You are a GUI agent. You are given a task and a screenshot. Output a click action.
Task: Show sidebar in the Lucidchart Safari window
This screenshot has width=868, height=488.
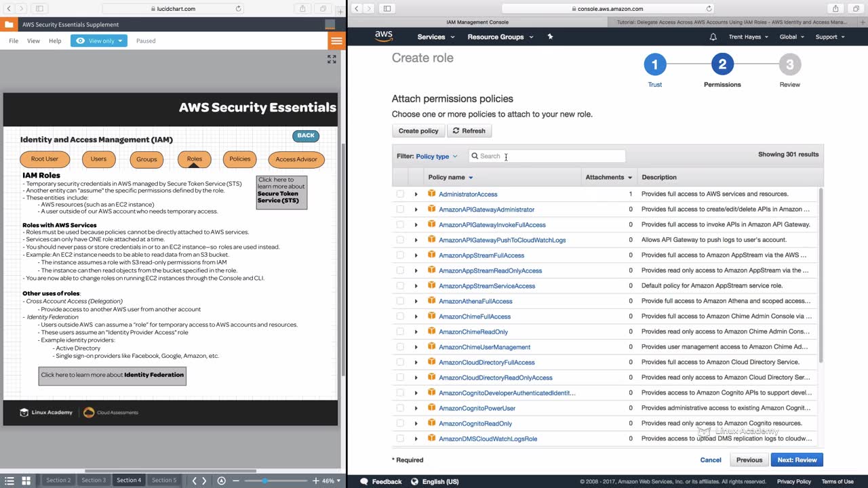tap(39, 9)
